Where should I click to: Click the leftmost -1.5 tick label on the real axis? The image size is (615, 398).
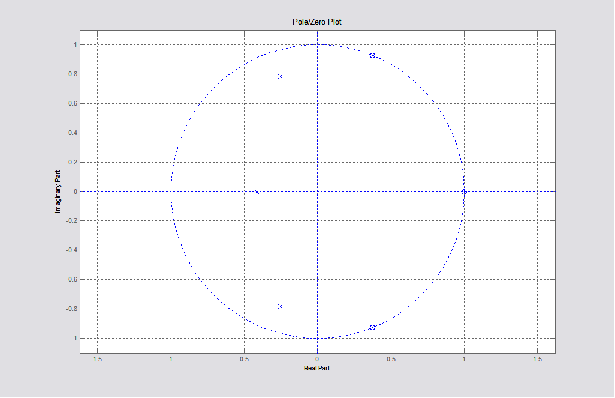point(97,359)
